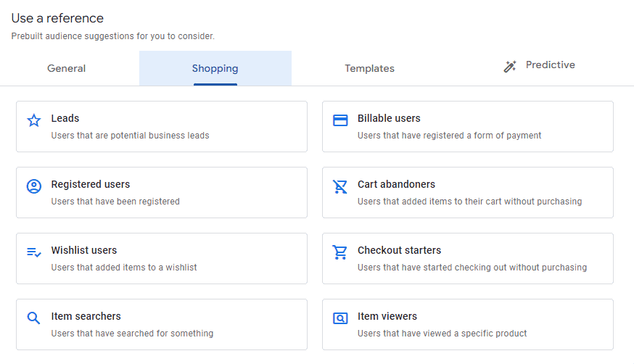Select the Shopping tab
Viewport: 634px width, 364px height.
coord(215,68)
